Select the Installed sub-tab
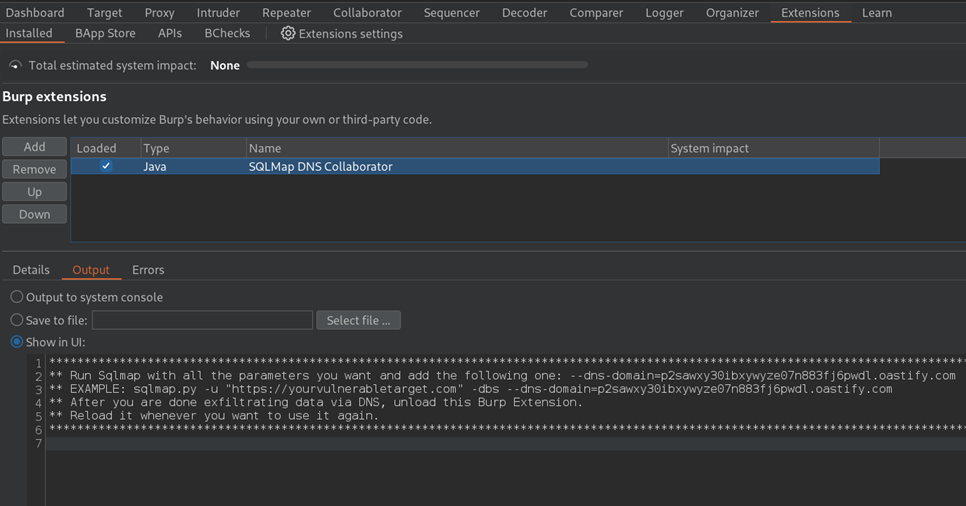The image size is (966, 506). pos(29,33)
